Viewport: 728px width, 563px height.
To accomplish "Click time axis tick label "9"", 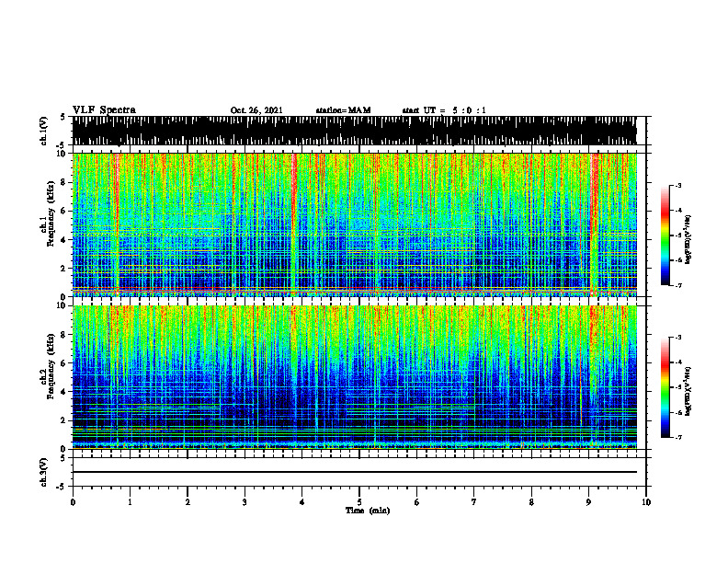I will click(588, 502).
